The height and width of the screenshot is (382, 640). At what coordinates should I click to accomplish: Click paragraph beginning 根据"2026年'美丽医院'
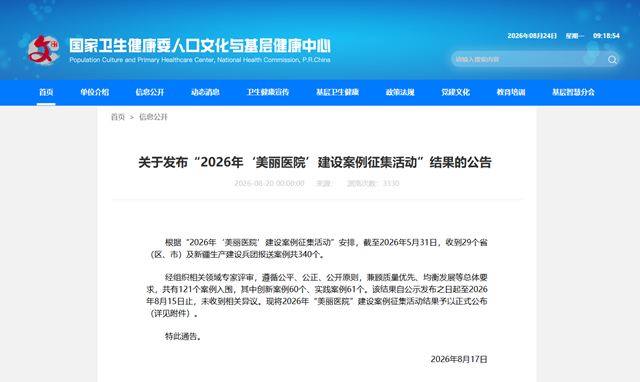point(317,249)
